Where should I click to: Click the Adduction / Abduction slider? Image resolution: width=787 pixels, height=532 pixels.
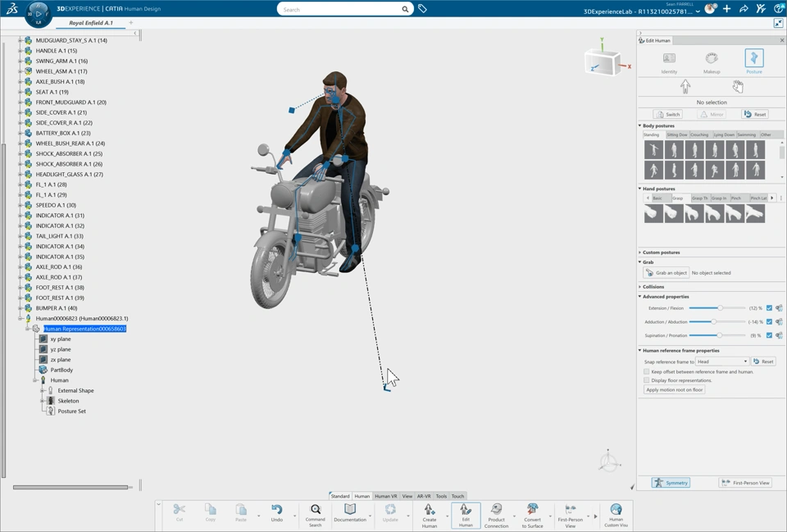click(714, 322)
